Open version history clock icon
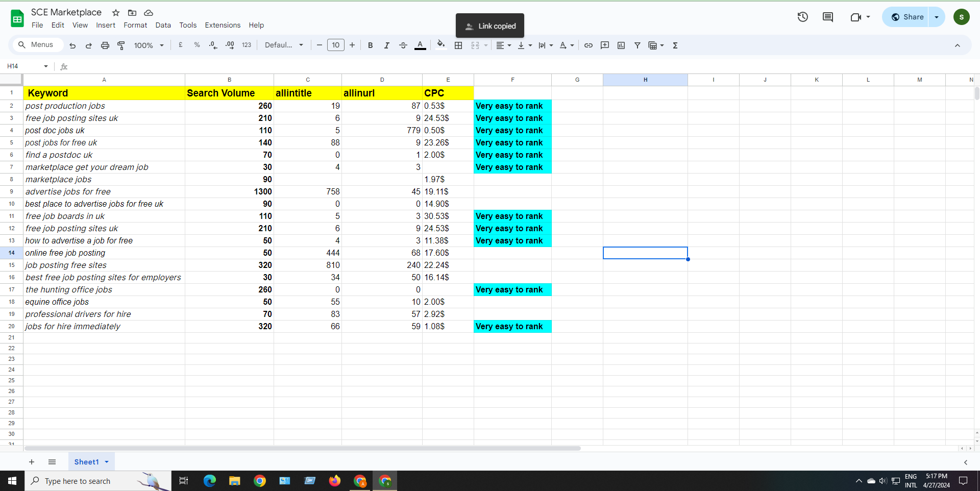 click(802, 17)
